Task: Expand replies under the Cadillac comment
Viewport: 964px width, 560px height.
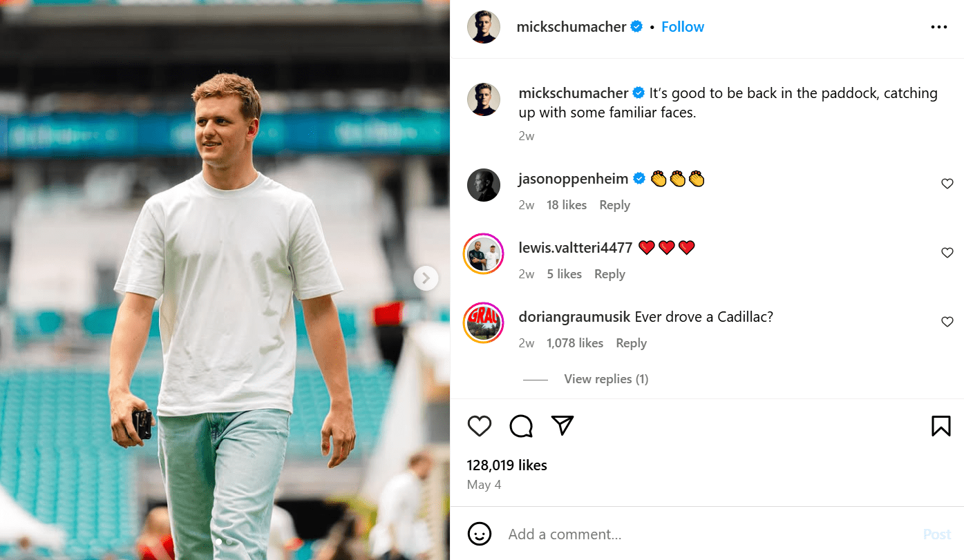Action: [606, 378]
